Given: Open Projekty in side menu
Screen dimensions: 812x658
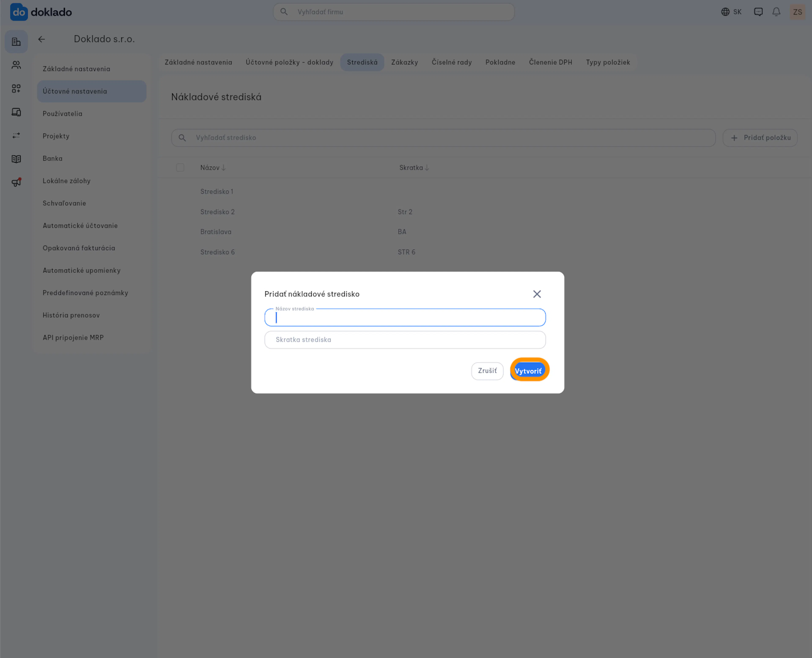Looking at the screenshot, I should click(92, 136).
